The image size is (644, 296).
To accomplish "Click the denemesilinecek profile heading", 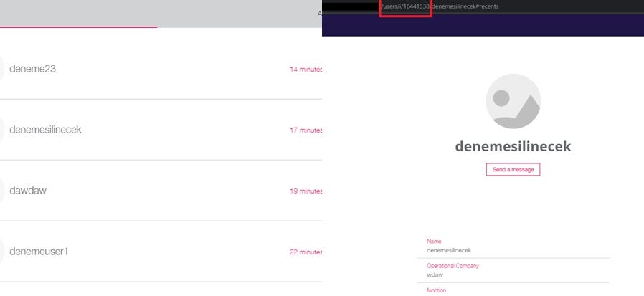I will point(513,146).
